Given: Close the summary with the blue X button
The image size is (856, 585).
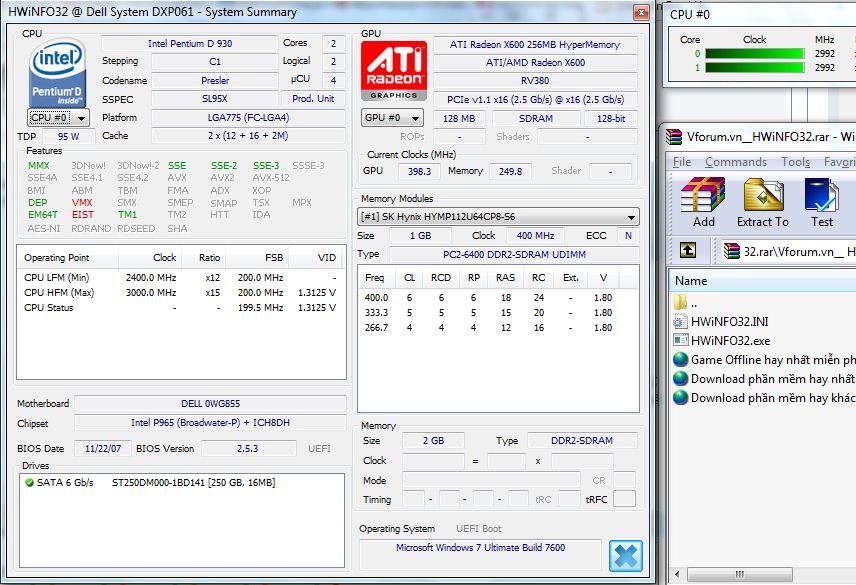Looking at the screenshot, I should click(626, 556).
